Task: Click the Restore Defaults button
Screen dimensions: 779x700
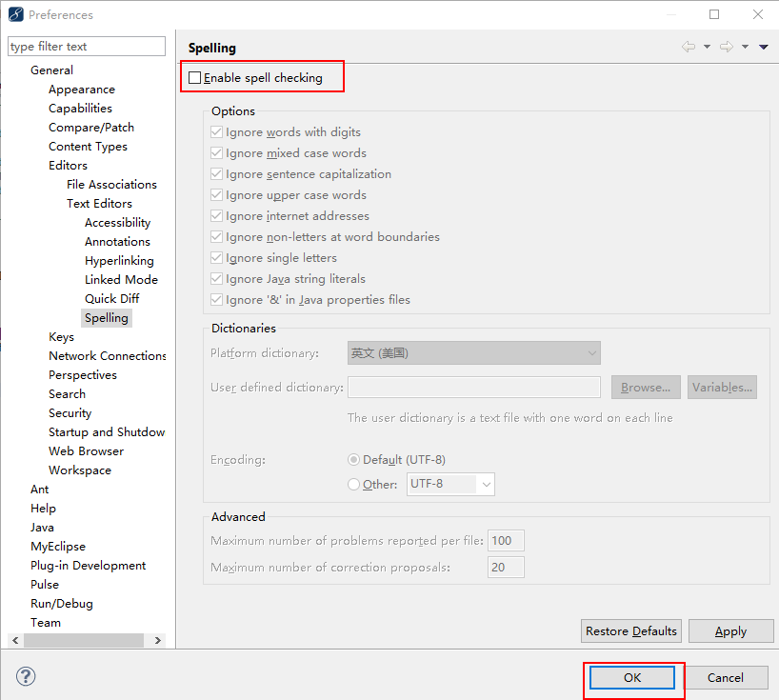Action: (630, 630)
